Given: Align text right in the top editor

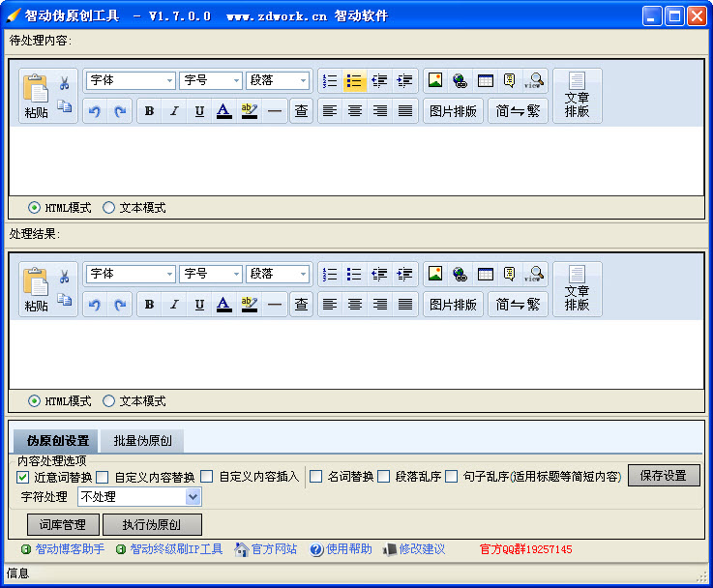Looking at the screenshot, I should [379, 111].
